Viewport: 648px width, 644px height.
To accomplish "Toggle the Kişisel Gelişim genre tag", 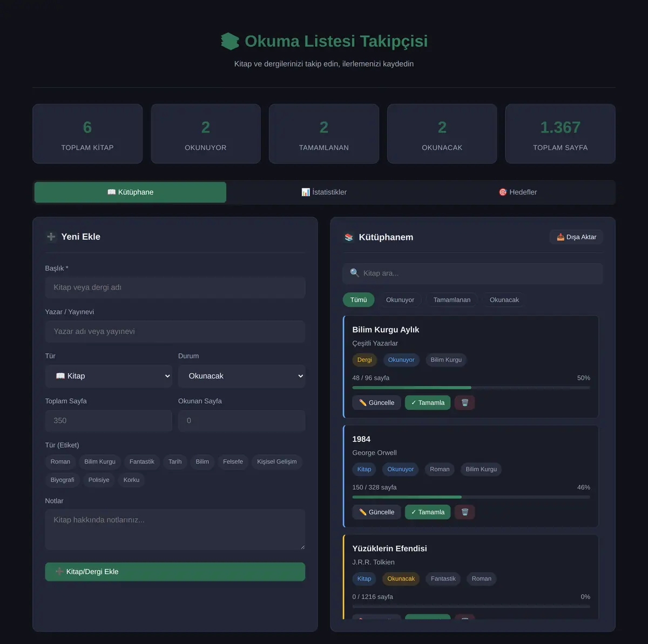I will click(x=277, y=462).
